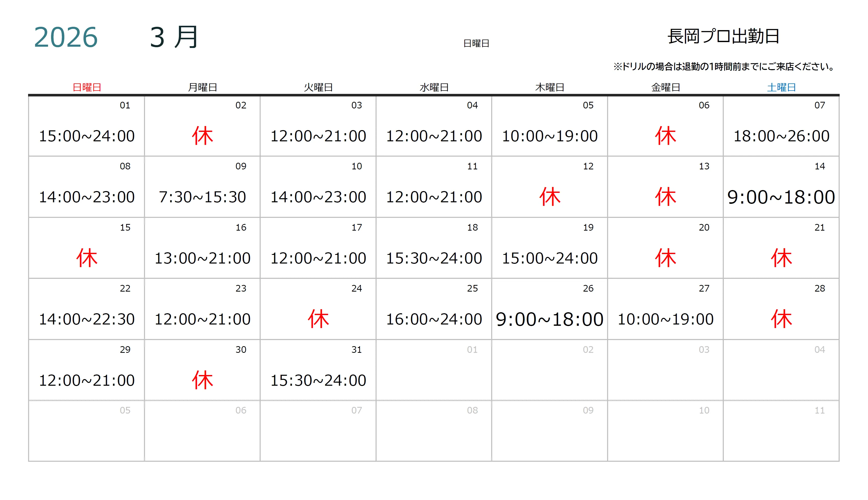Click the 9:00~18:00 shift on day 14

coord(781,197)
